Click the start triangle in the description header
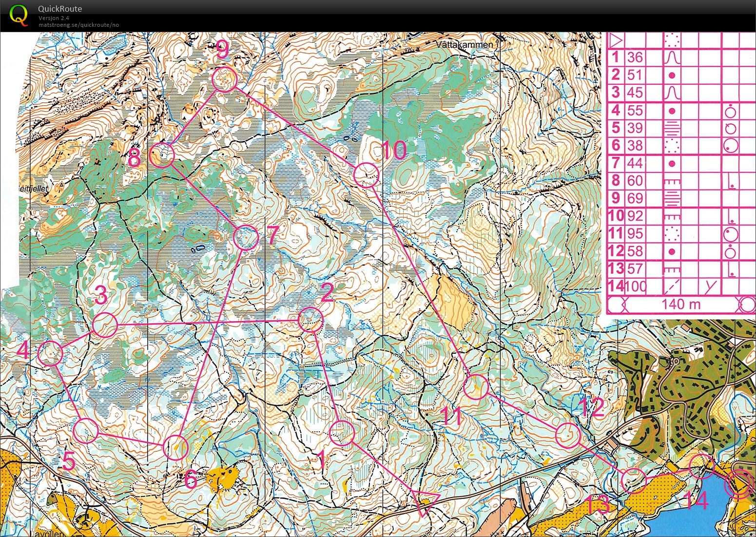 [x=616, y=40]
